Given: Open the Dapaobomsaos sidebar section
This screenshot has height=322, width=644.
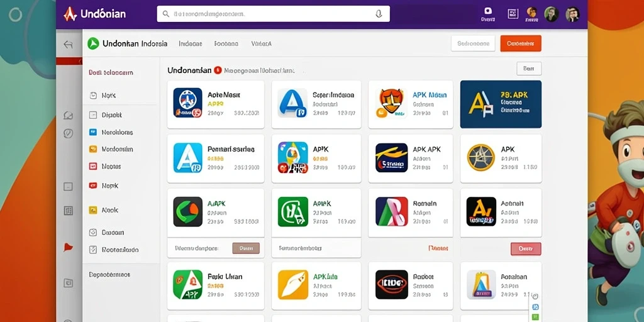Looking at the screenshot, I should point(109,274).
